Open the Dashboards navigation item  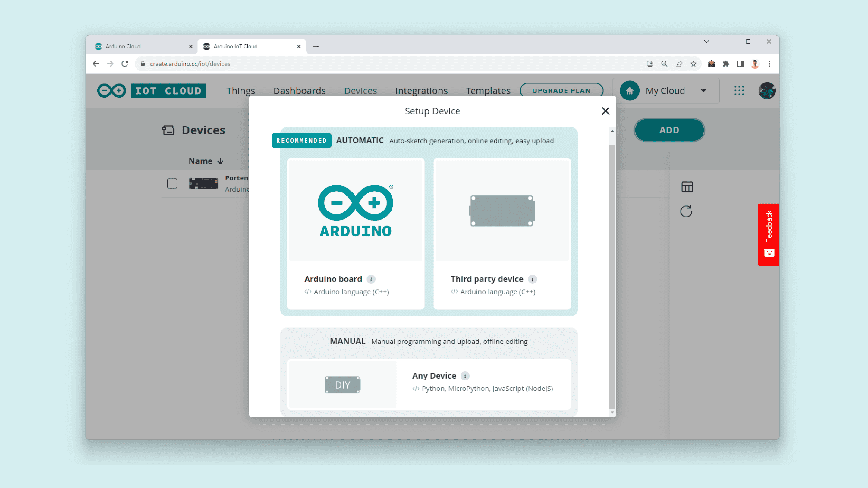(x=299, y=91)
